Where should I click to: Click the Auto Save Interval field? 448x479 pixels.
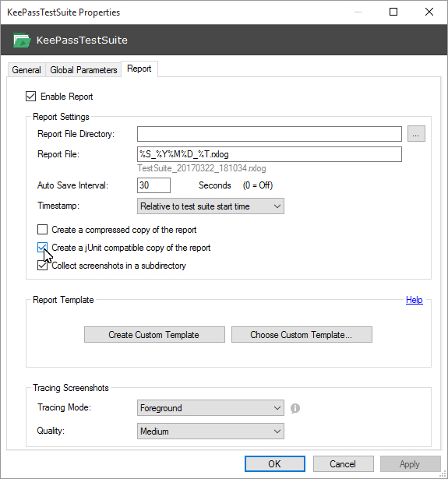(x=153, y=185)
